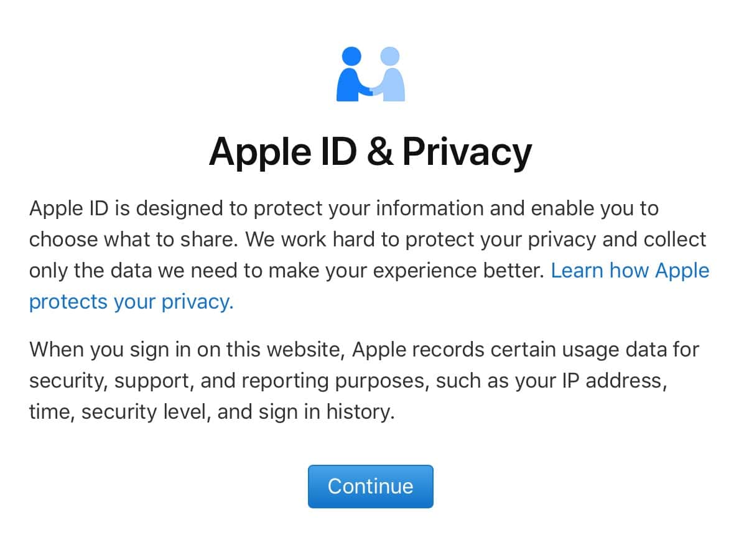The width and height of the screenshot is (744, 560).
Task: Click the head of the right pale figure
Action: tap(391, 56)
